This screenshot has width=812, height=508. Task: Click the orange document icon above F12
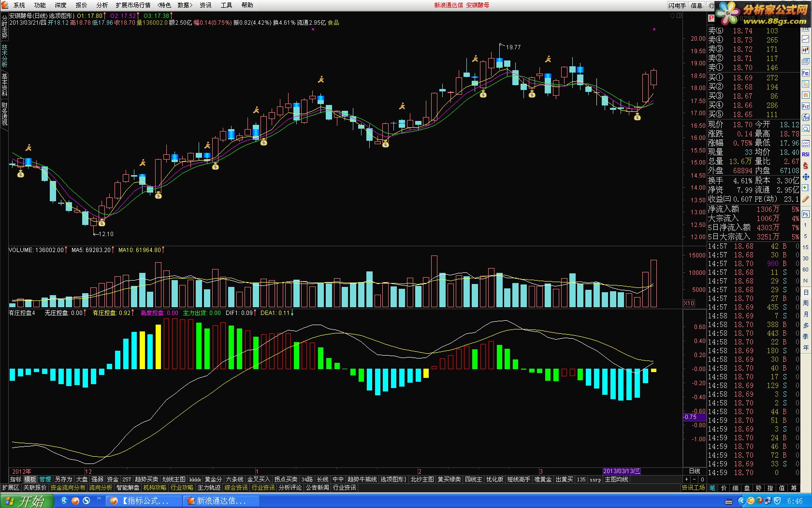pos(806,95)
